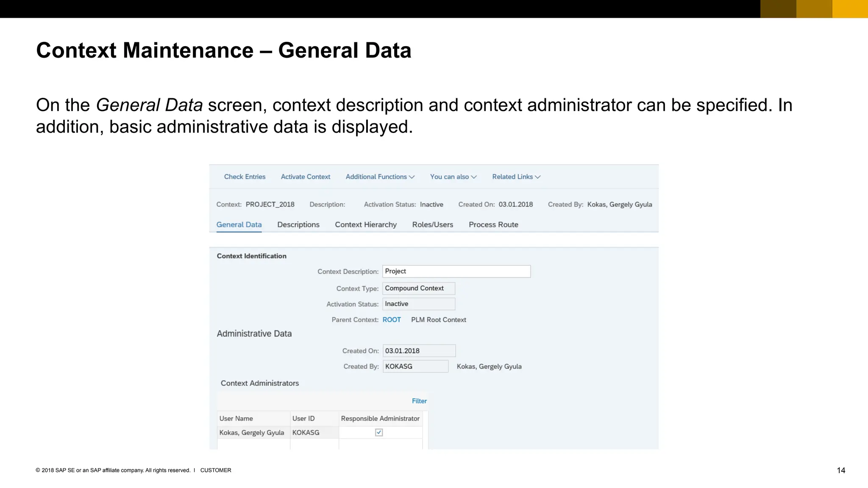Click the Filter link in Context Administrators
The image size is (868, 488).
pyautogui.click(x=419, y=401)
